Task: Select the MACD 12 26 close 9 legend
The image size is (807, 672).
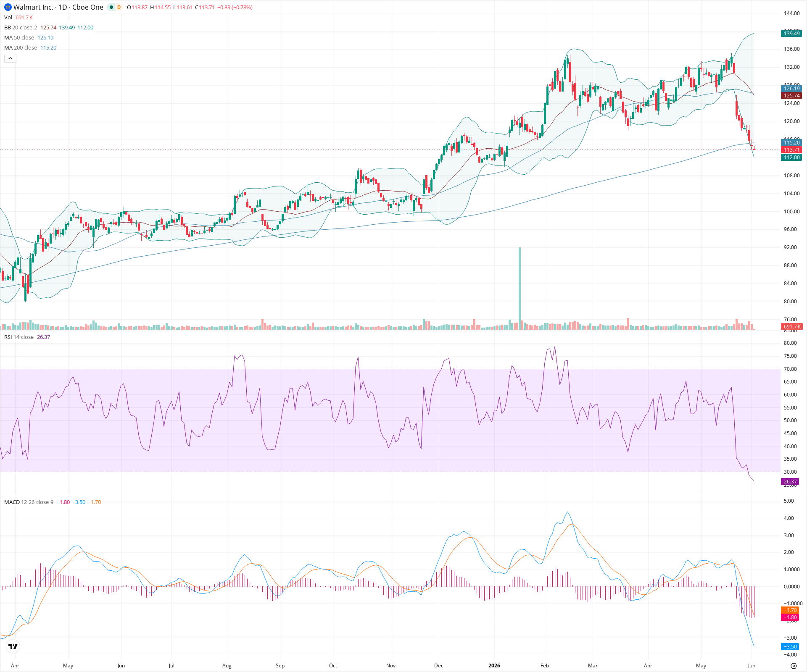Action: 29,502
